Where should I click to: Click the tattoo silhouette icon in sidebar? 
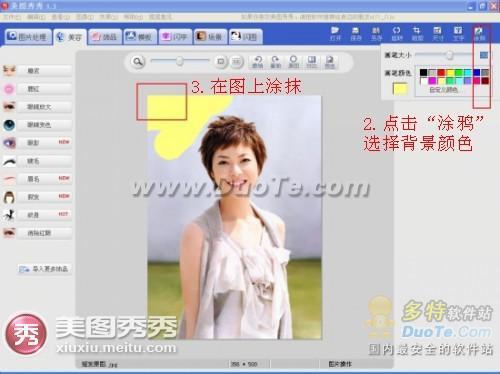click(9, 215)
